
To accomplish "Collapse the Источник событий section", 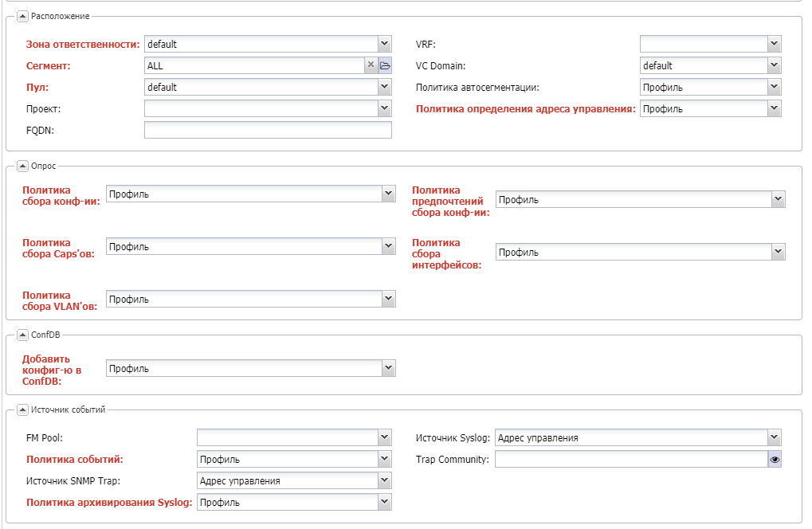I will pos(22,409).
